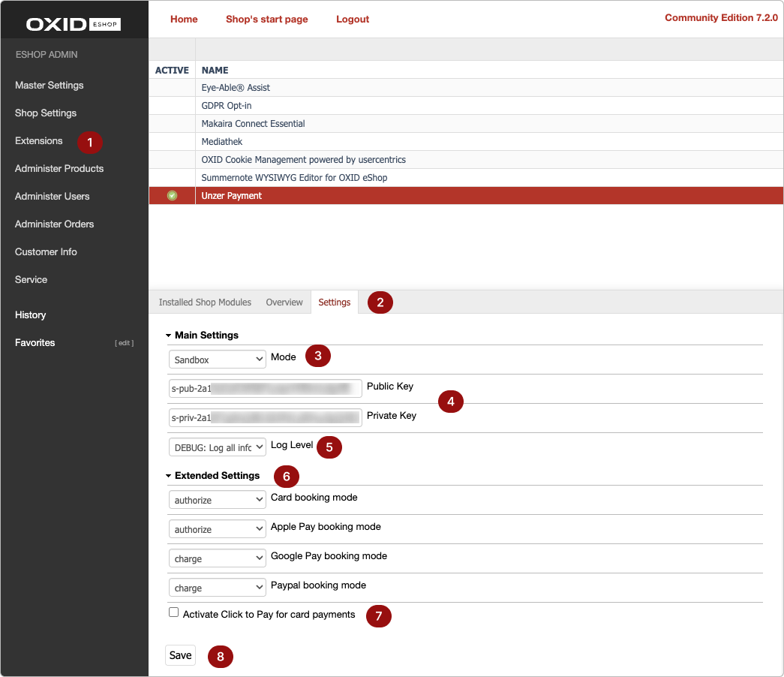The image size is (784, 677).
Task: Switch to the Installed Shop Modules tab
Action: [x=204, y=302]
